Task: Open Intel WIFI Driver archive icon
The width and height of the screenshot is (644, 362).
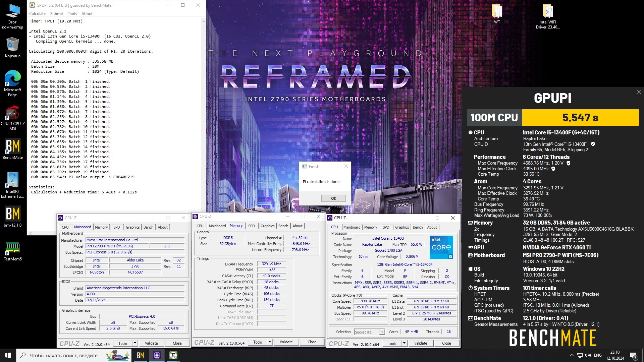Action: (548, 17)
